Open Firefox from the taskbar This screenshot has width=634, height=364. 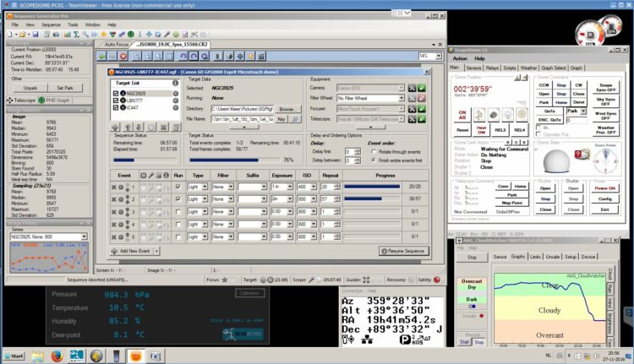(x=57, y=356)
